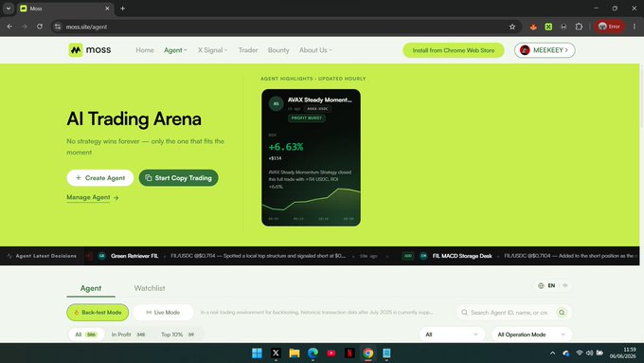Click the PROFIT BURST tag
Screen dimensions: 644x363
click(307, 118)
